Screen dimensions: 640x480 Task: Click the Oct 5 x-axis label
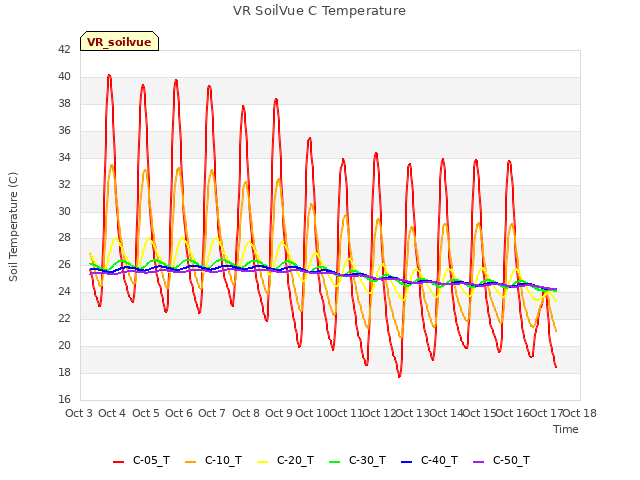click(x=146, y=413)
